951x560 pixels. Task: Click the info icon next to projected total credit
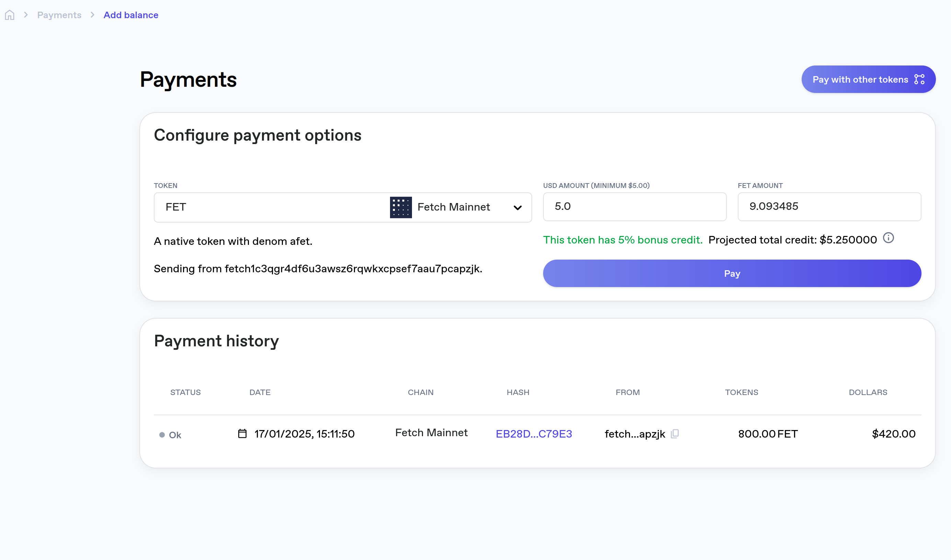[x=889, y=238]
